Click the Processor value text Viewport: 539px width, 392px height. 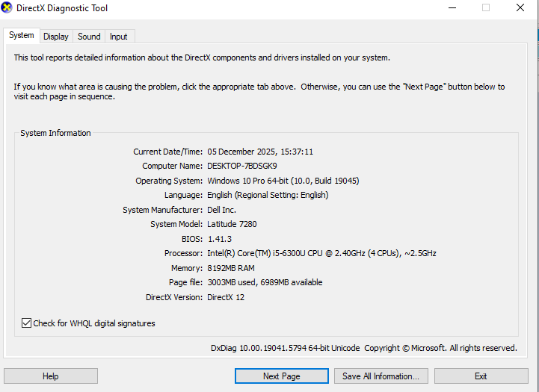[x=321, y=253]
